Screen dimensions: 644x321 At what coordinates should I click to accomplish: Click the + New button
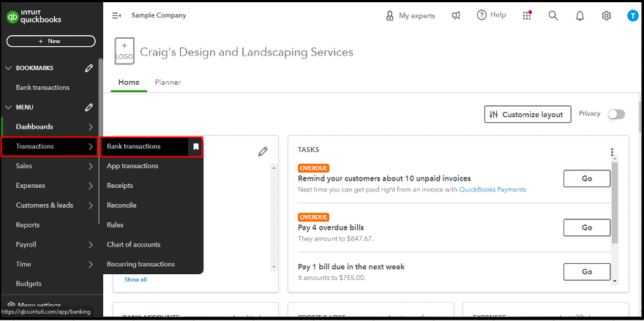coord(50,41)
